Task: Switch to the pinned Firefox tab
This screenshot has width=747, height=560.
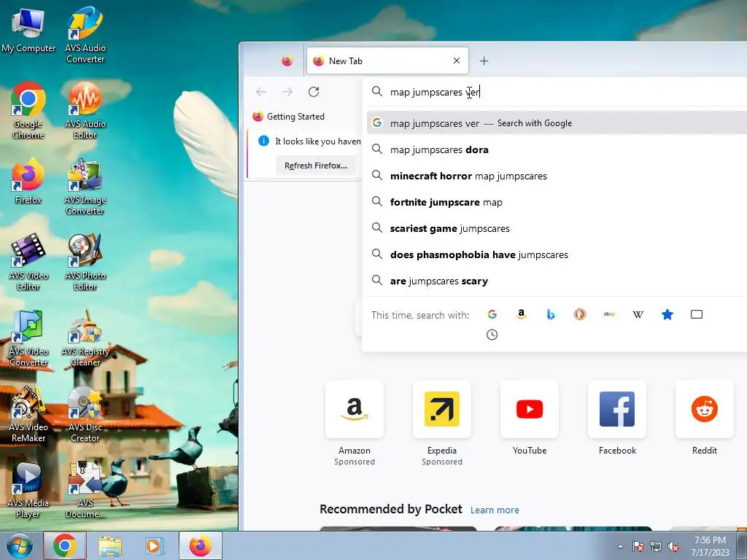Action: point(287,61)
